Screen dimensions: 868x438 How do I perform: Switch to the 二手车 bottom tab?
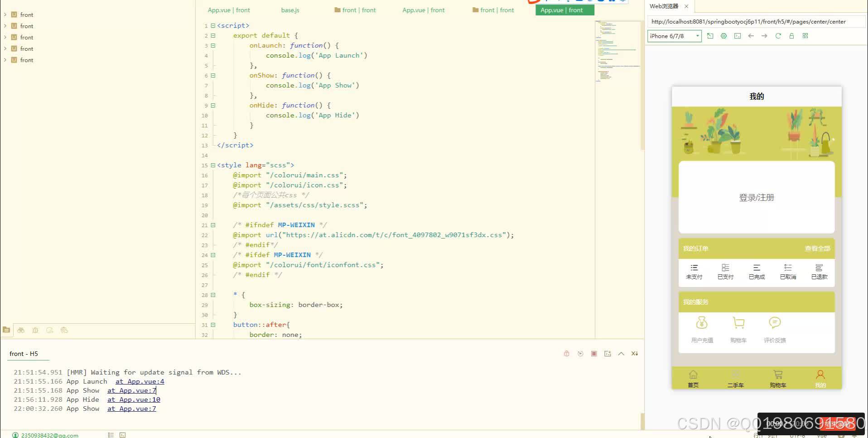[x=735, y=378]
